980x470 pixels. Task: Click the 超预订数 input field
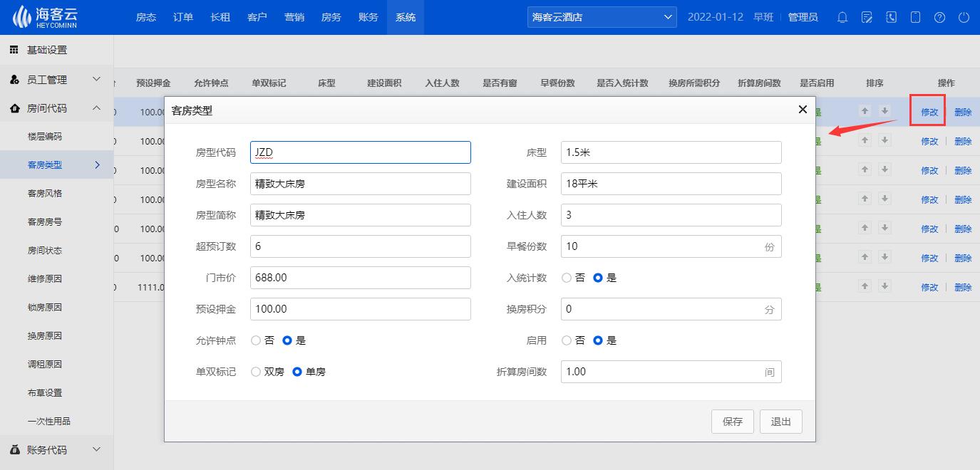(361, 246)
